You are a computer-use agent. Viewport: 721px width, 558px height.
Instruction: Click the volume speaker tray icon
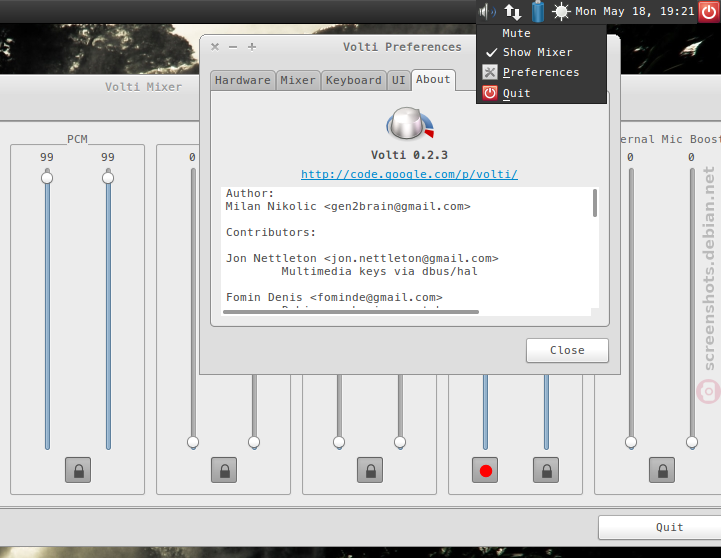486,11
